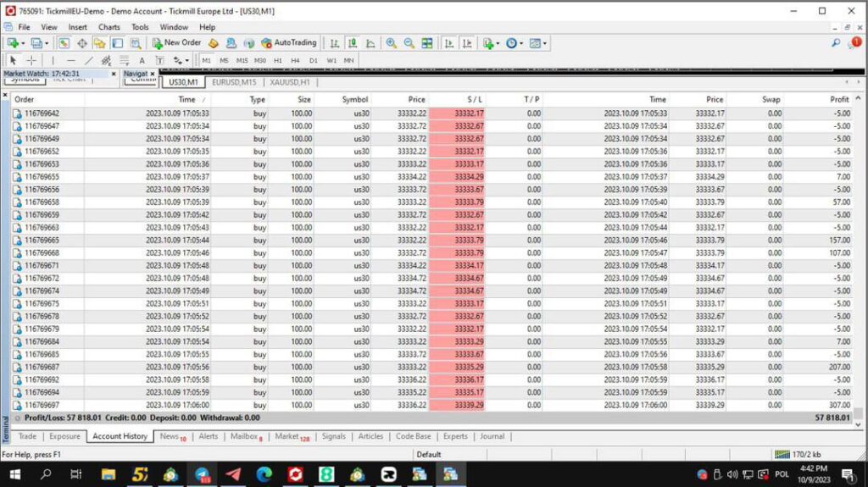Screen dimensions: 868x487
Task: Switch to the Journal terminal tab
Action: [492, 436]
